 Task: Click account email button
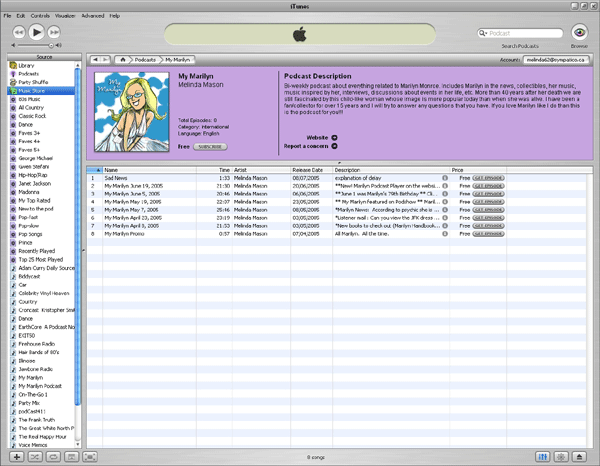tap(555, 60)
